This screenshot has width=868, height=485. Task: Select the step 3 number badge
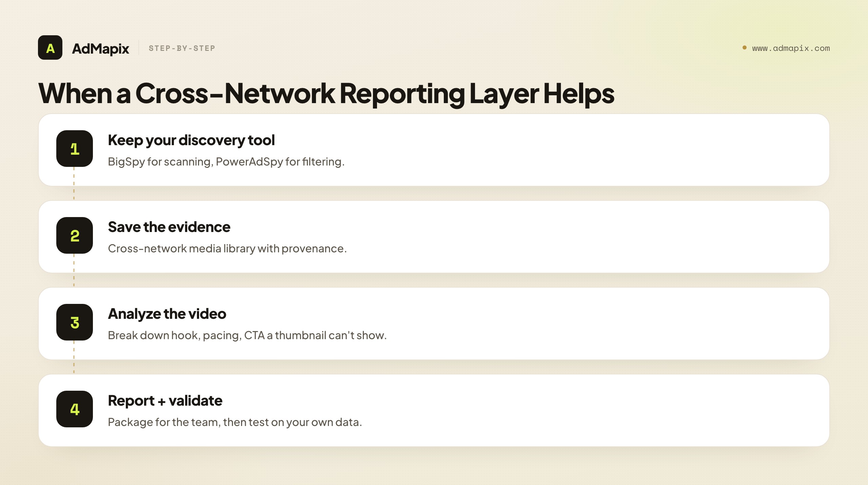point(75,322)
